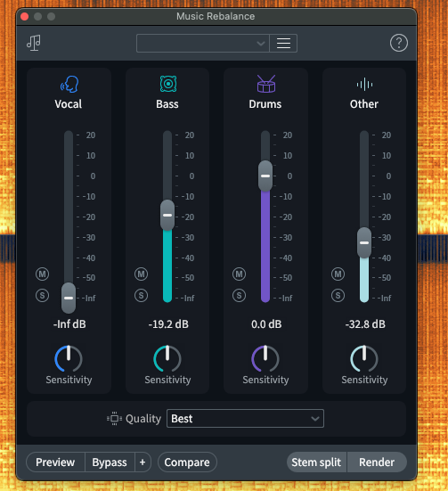Solo the Drums channel
The height and width of the screenshot is (491, 448).
[x=240, y=295]
